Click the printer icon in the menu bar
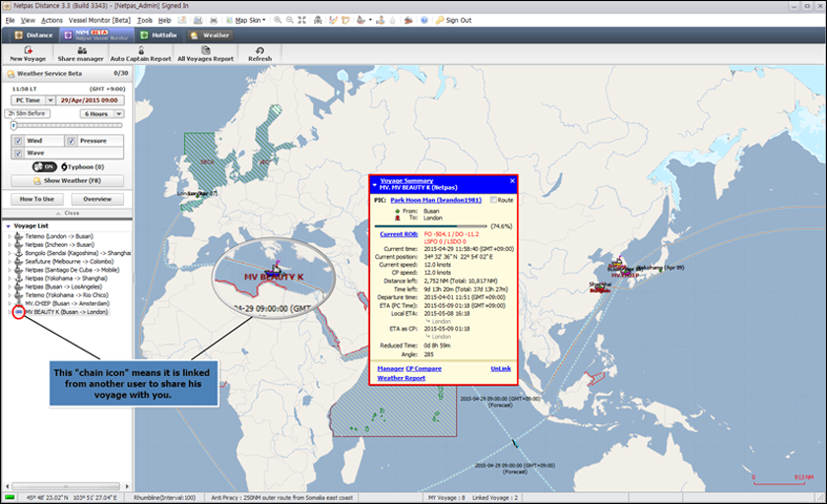Viewport: 827px width, 504px height. pos(214,20)
